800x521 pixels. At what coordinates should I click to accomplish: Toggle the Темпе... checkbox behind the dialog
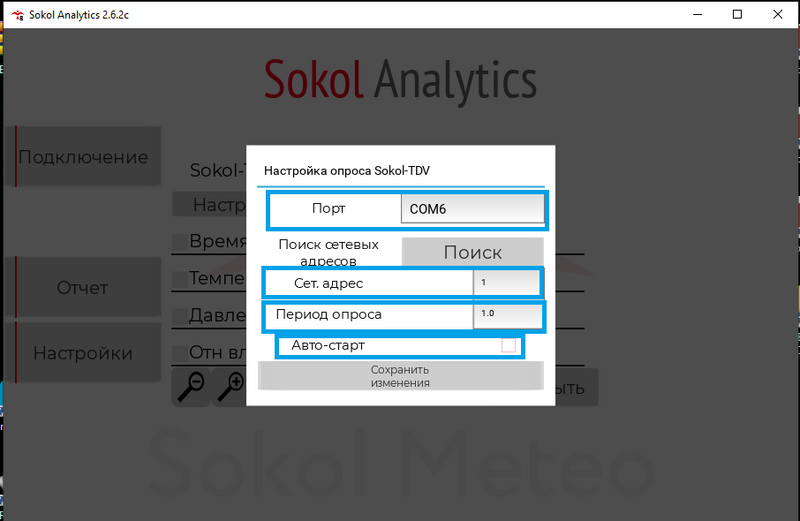click(180, 279)
